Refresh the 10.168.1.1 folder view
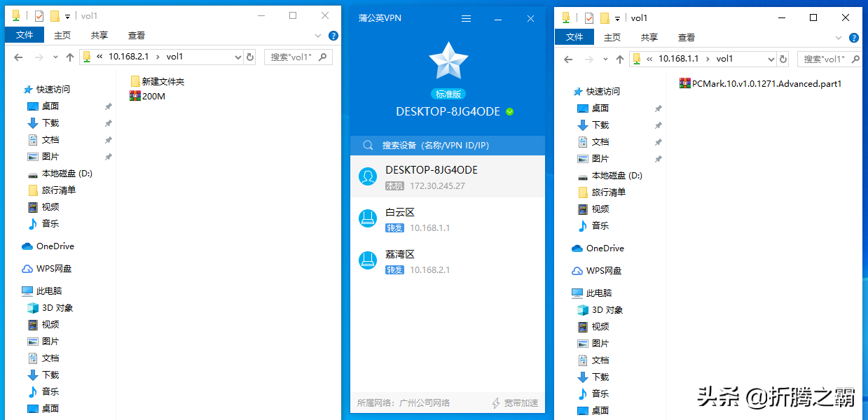Screen dimensions: 868x420 click(x=783, y=59)
